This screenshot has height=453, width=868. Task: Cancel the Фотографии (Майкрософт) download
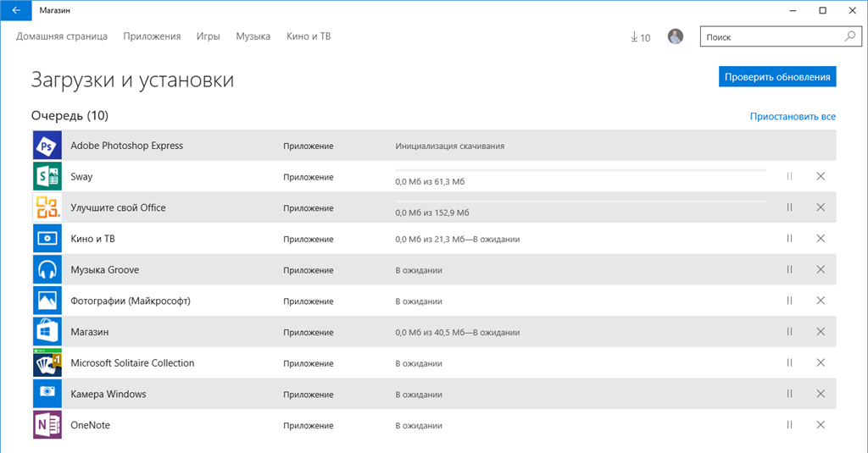tap(821, 301)
